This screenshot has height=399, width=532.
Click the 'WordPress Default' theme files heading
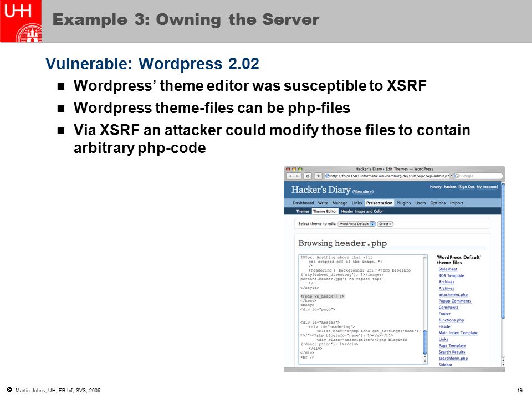(x=459, y=260)
